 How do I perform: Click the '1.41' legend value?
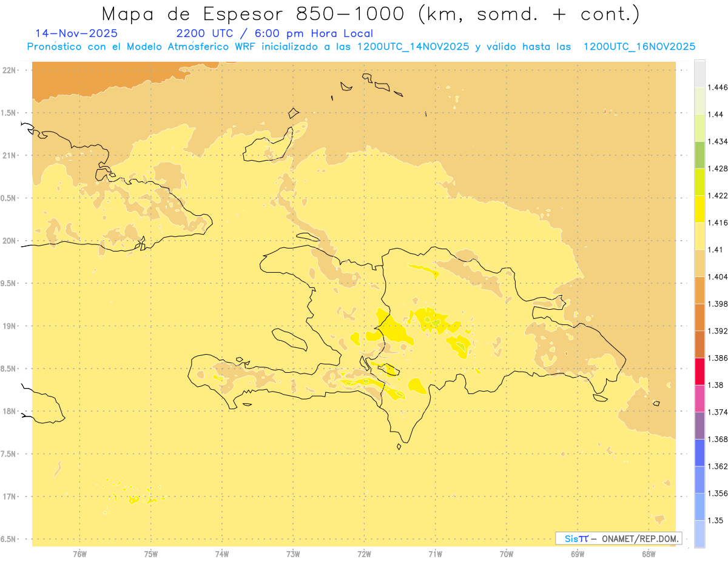[716, 249]
